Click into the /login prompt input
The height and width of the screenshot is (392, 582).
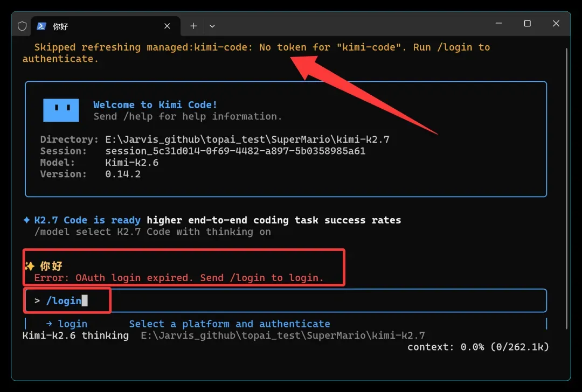coord(286,300)
